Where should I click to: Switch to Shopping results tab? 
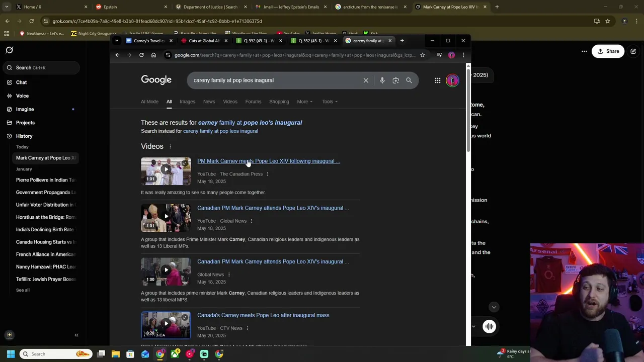[x=279, y=102]
